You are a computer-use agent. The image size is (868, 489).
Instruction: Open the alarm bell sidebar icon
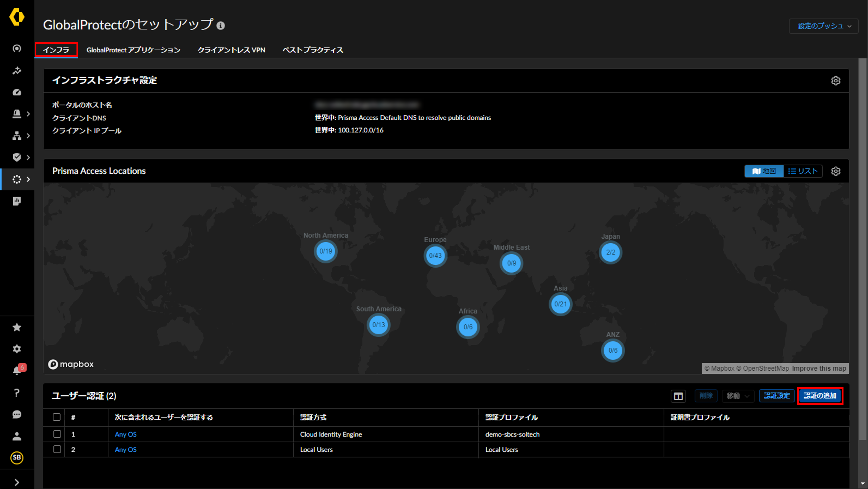coord(17,114)
